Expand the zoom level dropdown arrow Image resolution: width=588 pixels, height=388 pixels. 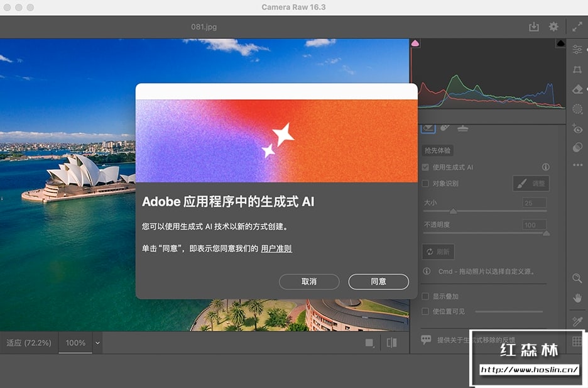pyautogui.click(x=97, y=343)
